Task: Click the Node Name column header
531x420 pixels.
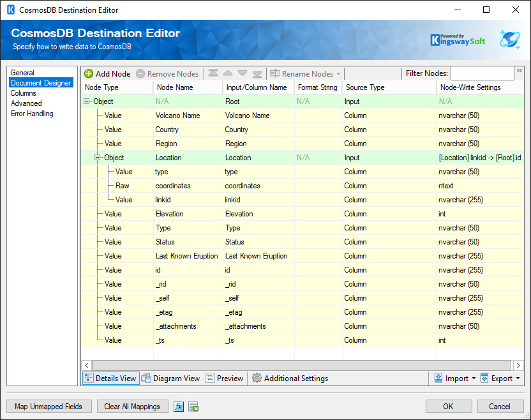Action: pyautogui.click(x=188, y=87)
